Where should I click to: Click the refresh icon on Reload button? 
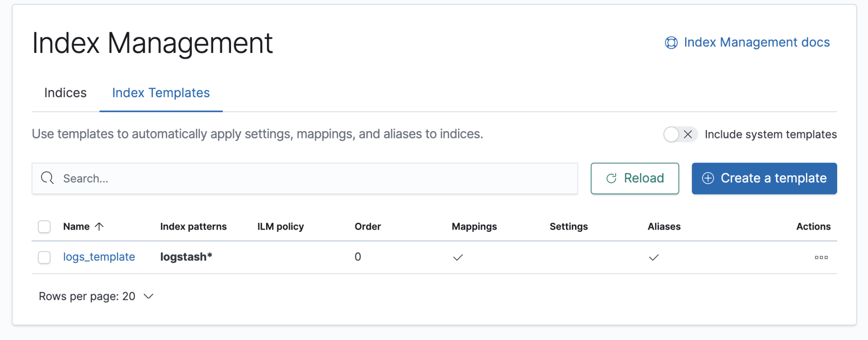point(611,178)
